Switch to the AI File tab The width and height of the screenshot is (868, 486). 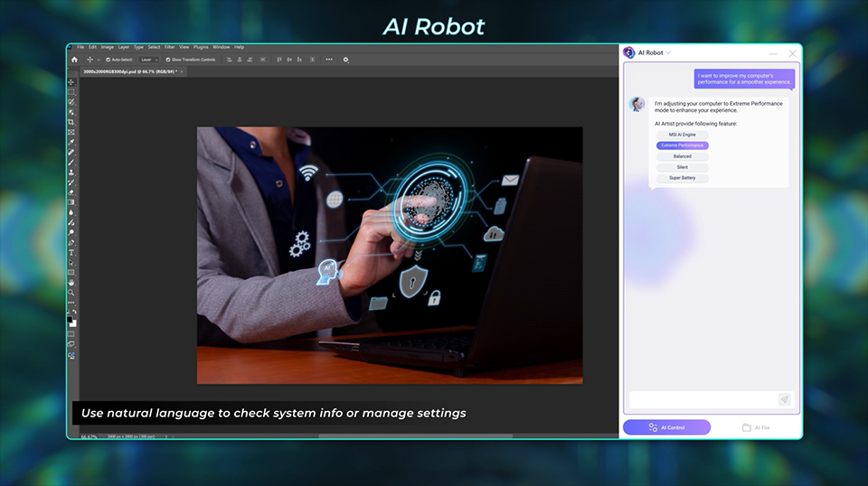coord(756,427)
